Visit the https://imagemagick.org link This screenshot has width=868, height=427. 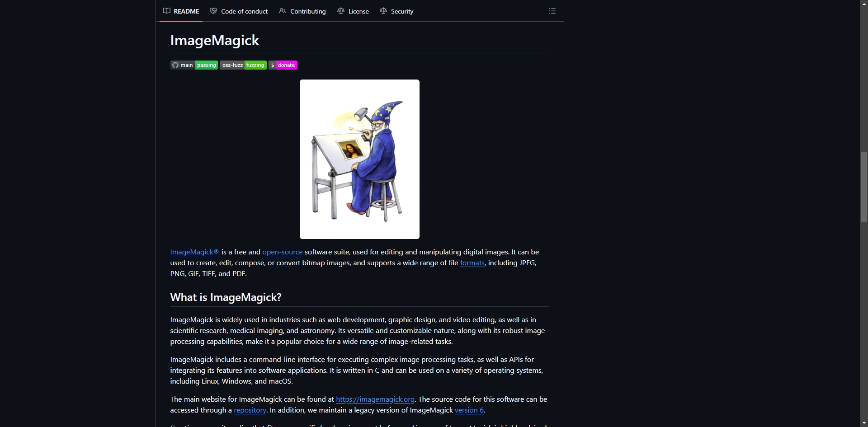click(375, 399)
